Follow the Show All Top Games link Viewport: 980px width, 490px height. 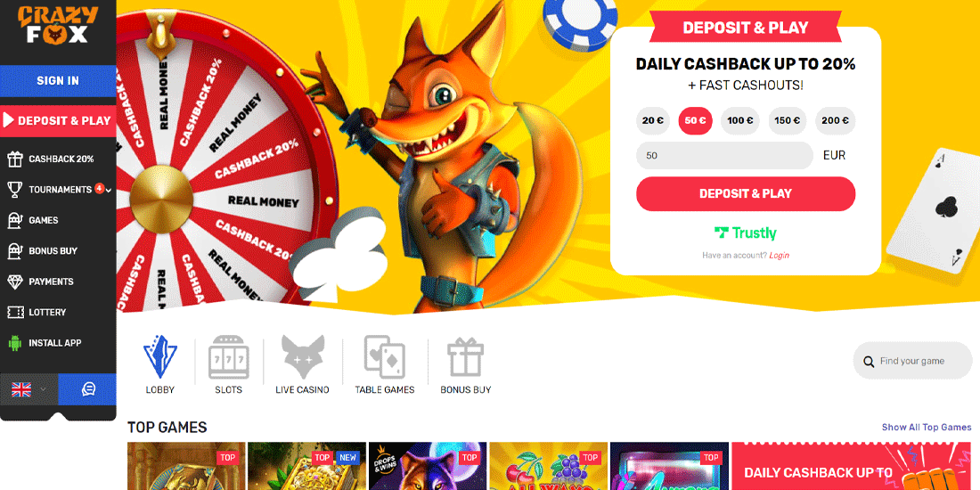tap(927, 428)
